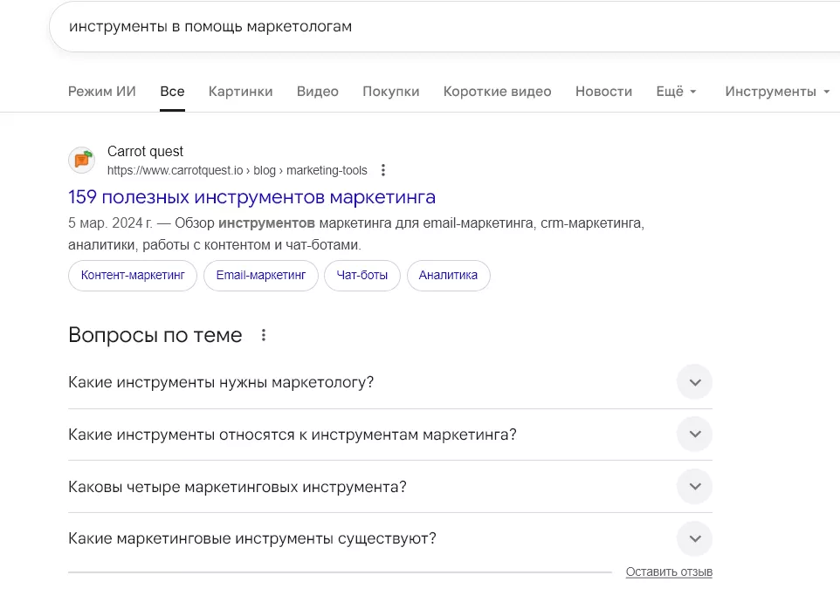Image resolution: width=840 pixels, height=616 pixels.
Task: Open the Ещё dropdown menu
Action: click(x=676, y=91)
